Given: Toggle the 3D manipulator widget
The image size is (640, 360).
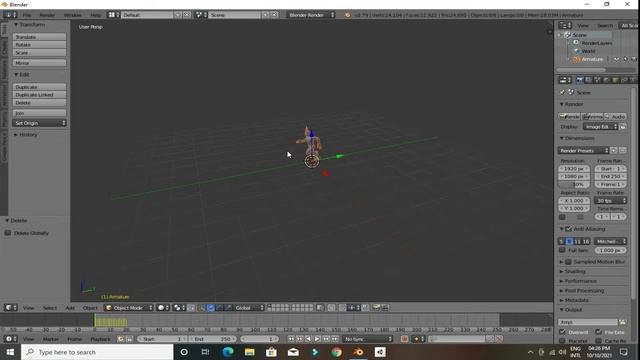Looking at the screenshot, I should point(202,308).
